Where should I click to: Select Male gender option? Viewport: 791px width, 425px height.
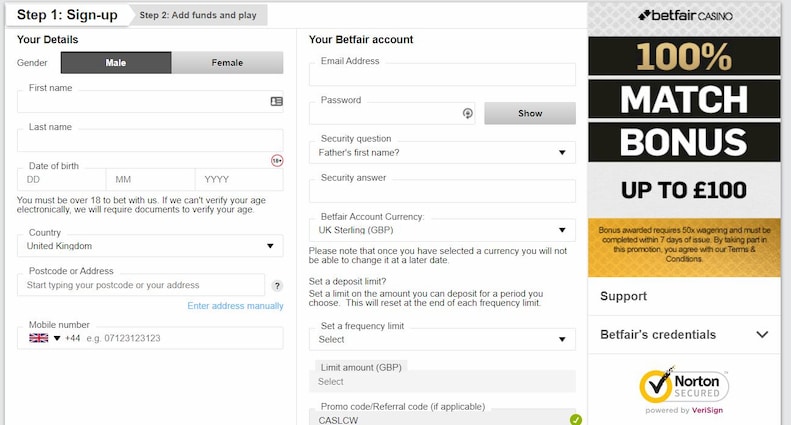point(116,63)
